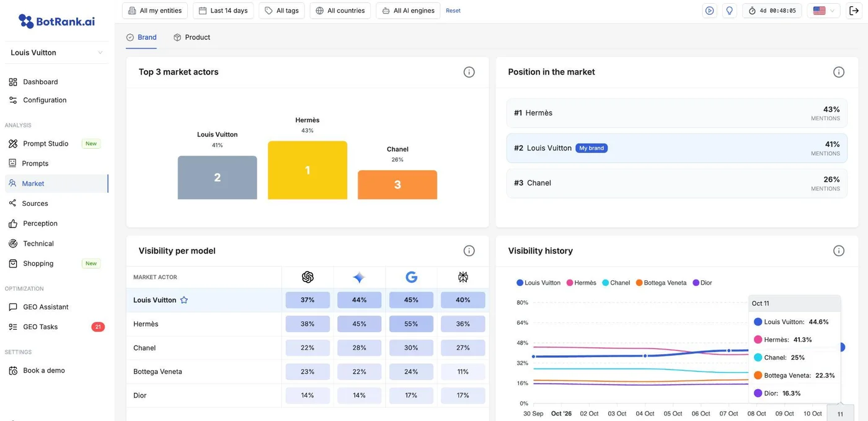Toggle Dior legend series

(x=702, y=283)
